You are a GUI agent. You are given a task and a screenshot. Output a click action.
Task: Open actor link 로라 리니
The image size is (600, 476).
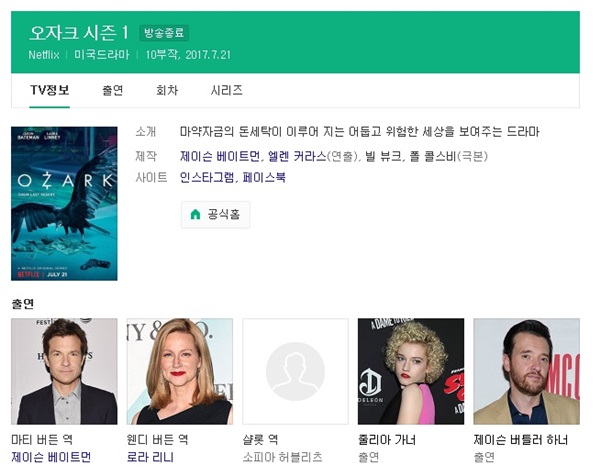pos(150,457)
